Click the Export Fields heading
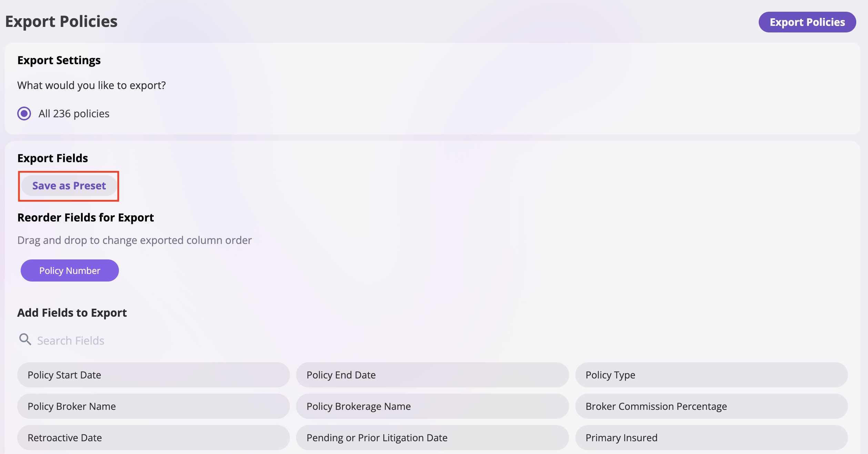This screenshot has width=868, height=454. (x=53, y=158)
